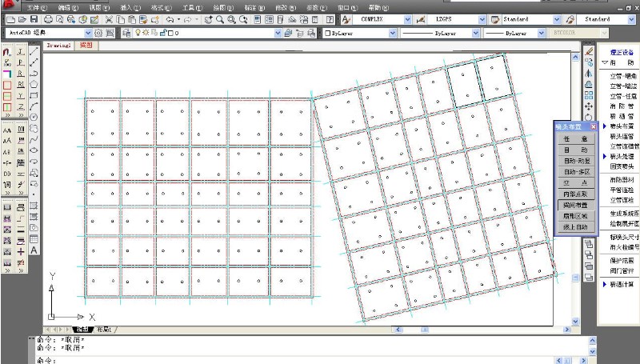Viewport: 640px width, 364px height.
Task: Click the 自动 button in sprinkler palette
Action: tap(575, 150)
